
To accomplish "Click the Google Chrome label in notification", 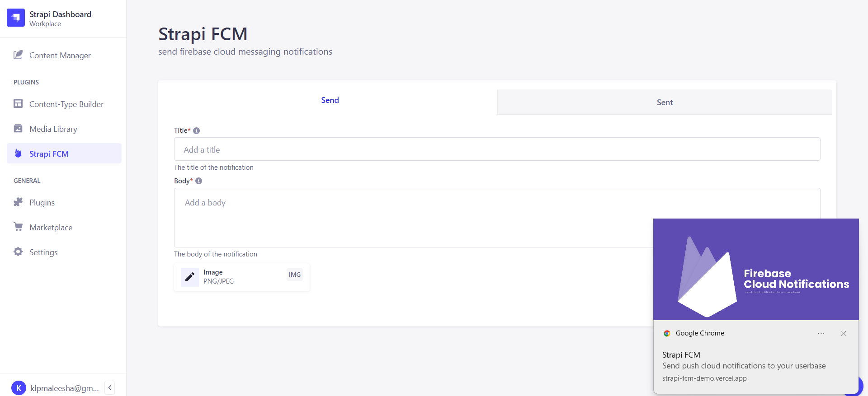I will [x=700, y=333].
